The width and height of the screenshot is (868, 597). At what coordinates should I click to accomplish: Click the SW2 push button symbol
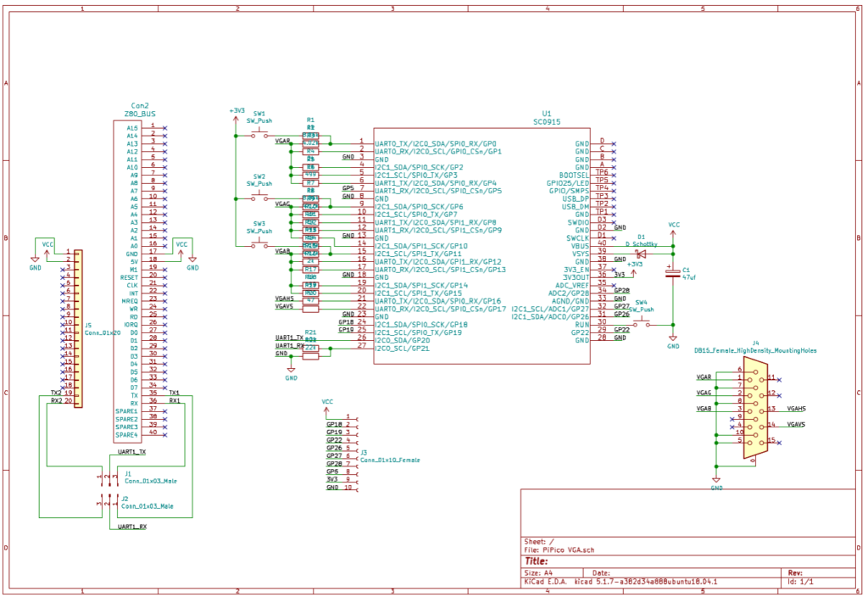[259, 197]
